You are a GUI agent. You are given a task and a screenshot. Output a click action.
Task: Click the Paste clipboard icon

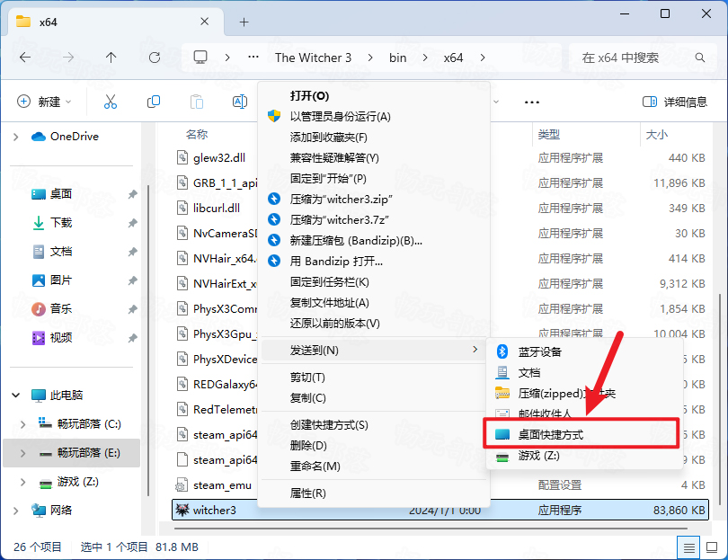(x=197, y=102)
